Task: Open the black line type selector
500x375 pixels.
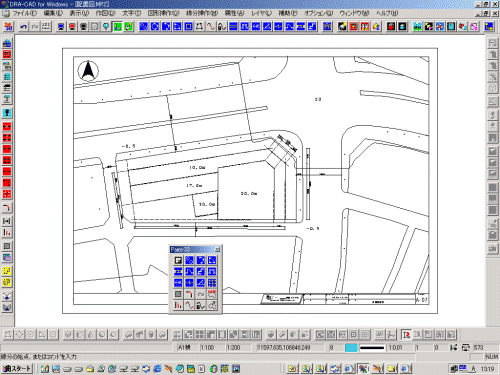Action: pos(372,348)
